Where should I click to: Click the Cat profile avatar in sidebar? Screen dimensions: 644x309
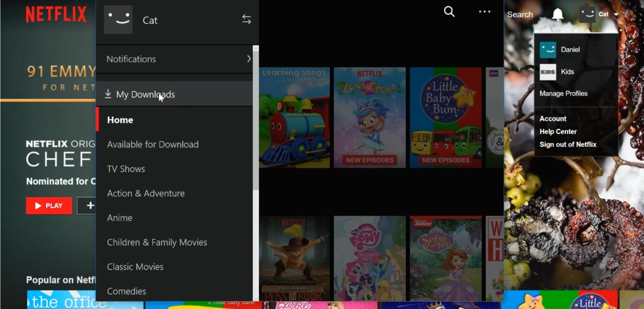tap(118, 19)
